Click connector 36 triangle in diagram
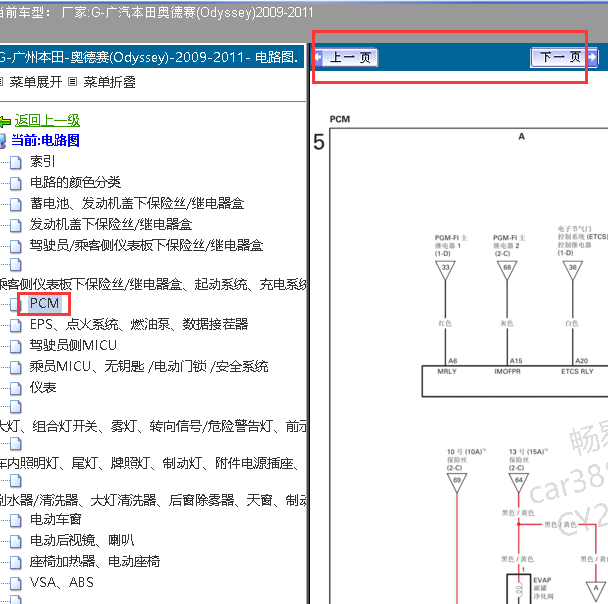The height and width of the screenshot is (604, 608). [x=573, y=270]
